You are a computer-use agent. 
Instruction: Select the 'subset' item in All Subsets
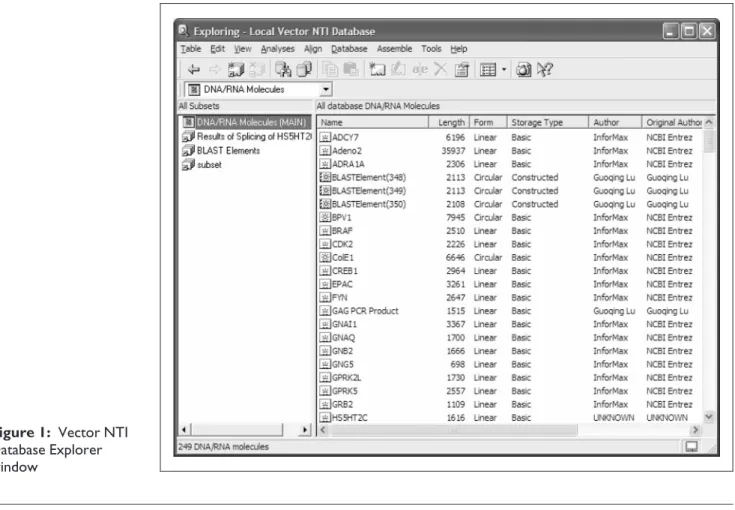pyautogui.click(x=202, y=165)
